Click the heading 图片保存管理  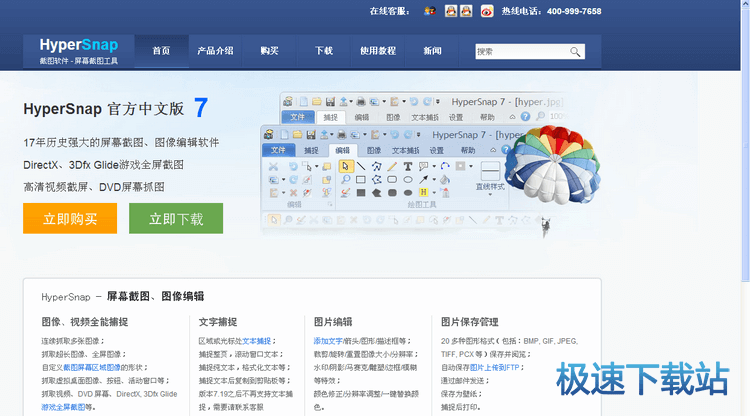tap(470, 322)
